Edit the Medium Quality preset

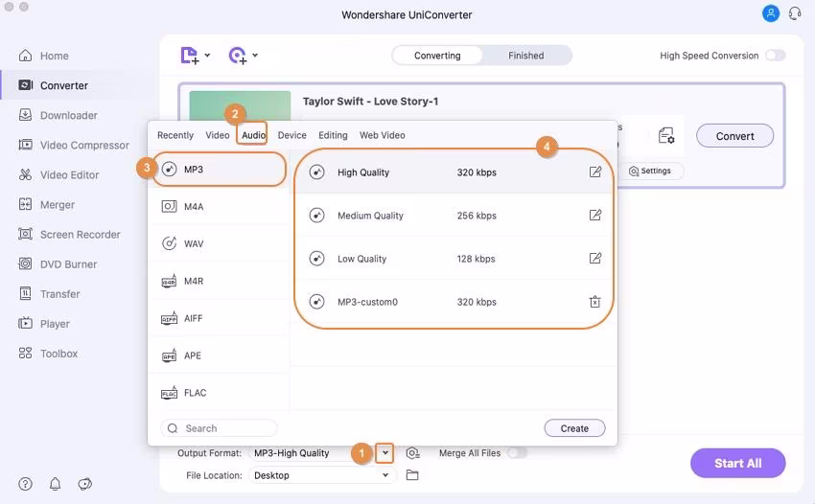coord(595,215)
